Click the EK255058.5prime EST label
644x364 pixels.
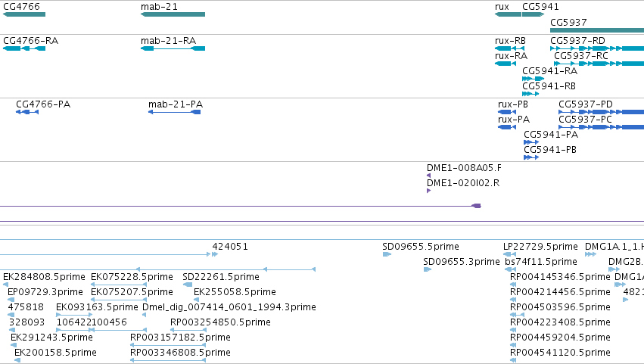coord(235,292)
